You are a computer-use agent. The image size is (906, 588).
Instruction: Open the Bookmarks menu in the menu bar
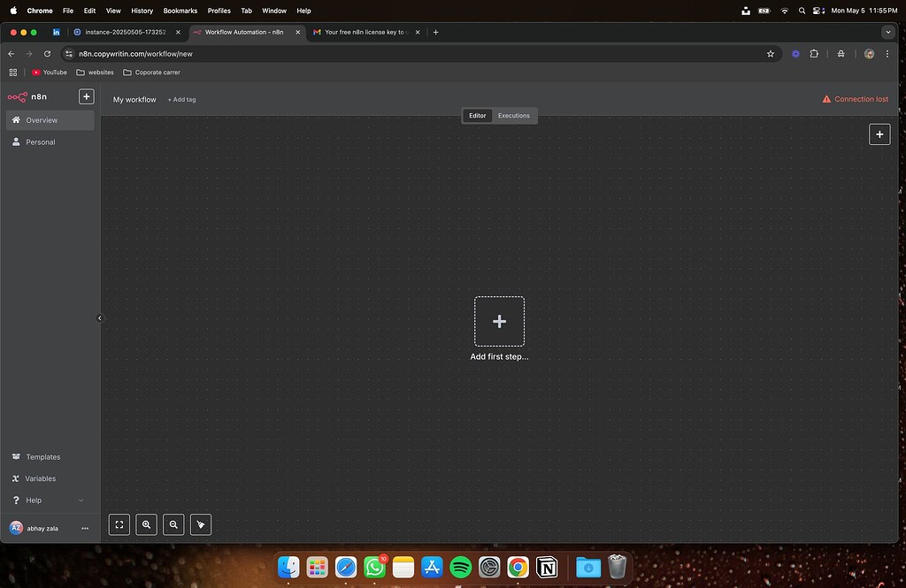[x=180, y=11]
